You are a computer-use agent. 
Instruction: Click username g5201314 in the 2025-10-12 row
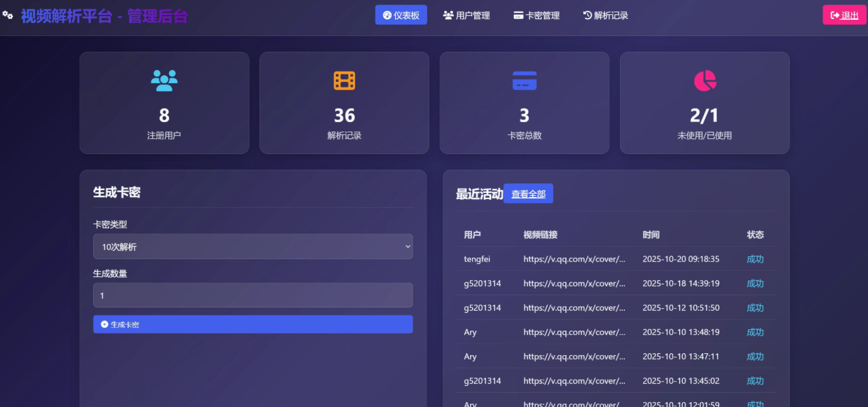coord(482,308)
